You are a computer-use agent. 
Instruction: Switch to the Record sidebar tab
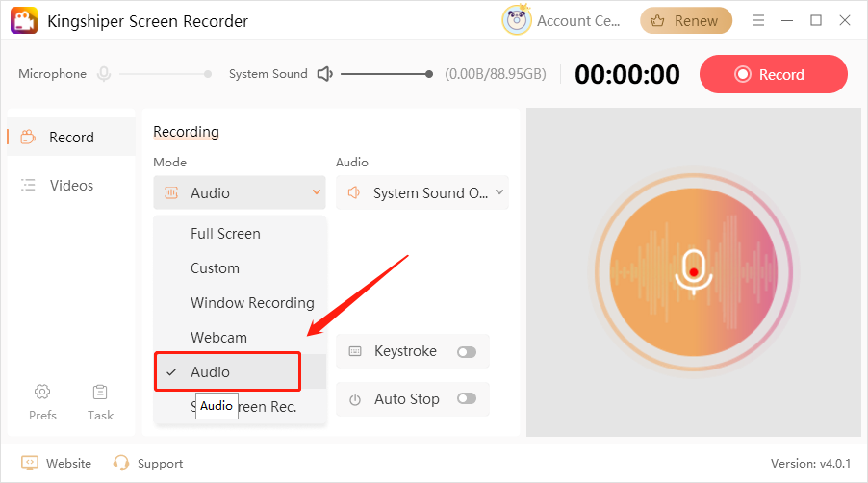(x=71, y=137)
